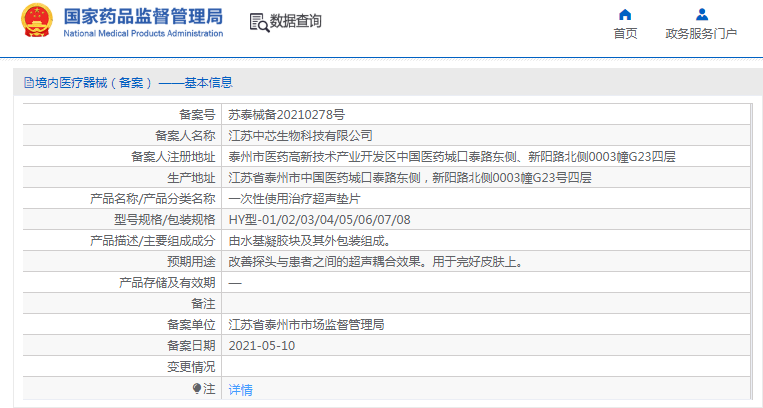Click the 备案人名称 row label
The image size is (763, 408).
click(185, 136)
